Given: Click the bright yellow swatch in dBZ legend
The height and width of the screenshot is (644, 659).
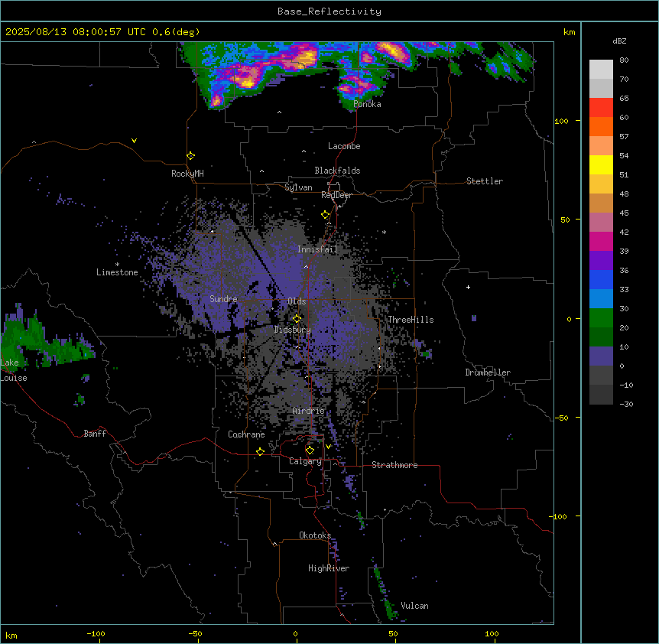Looking at the screenshot, I should (x=601, y=164).
